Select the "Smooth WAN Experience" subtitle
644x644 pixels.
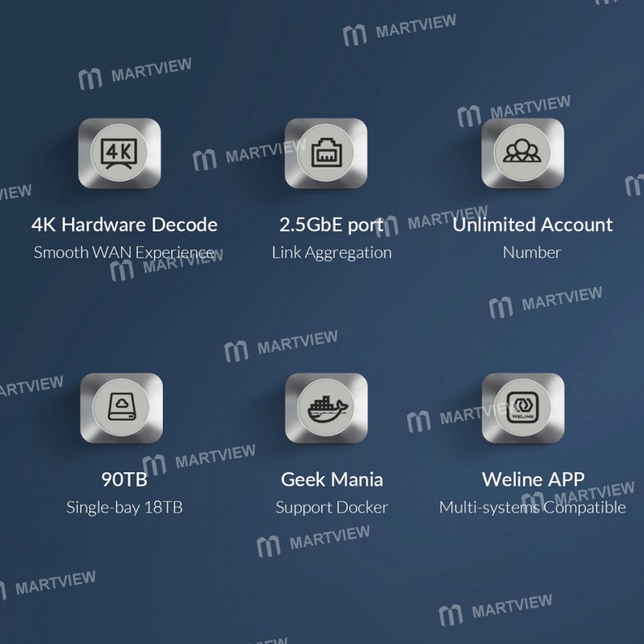click(124, 252)
